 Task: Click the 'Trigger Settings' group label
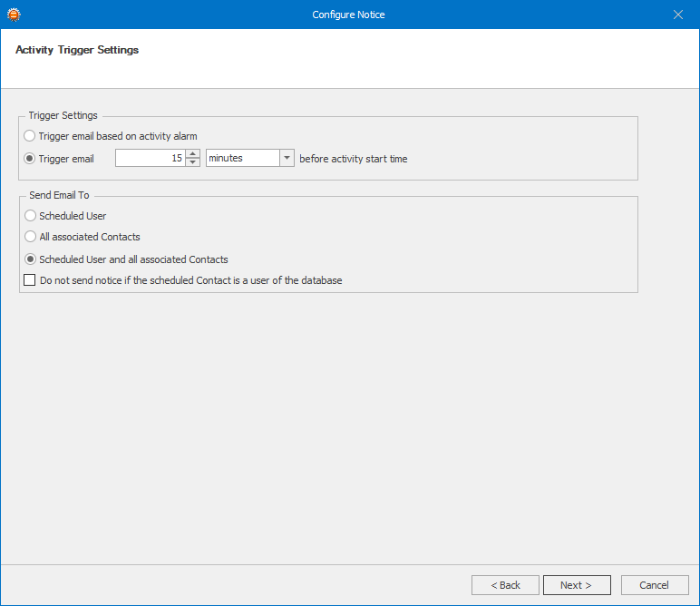tap(63, 115)
